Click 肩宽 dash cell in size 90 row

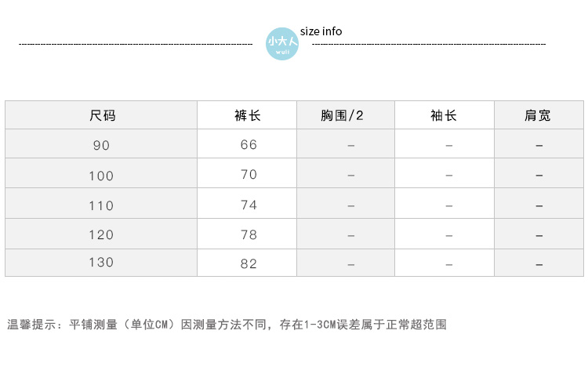pos(539,146)
